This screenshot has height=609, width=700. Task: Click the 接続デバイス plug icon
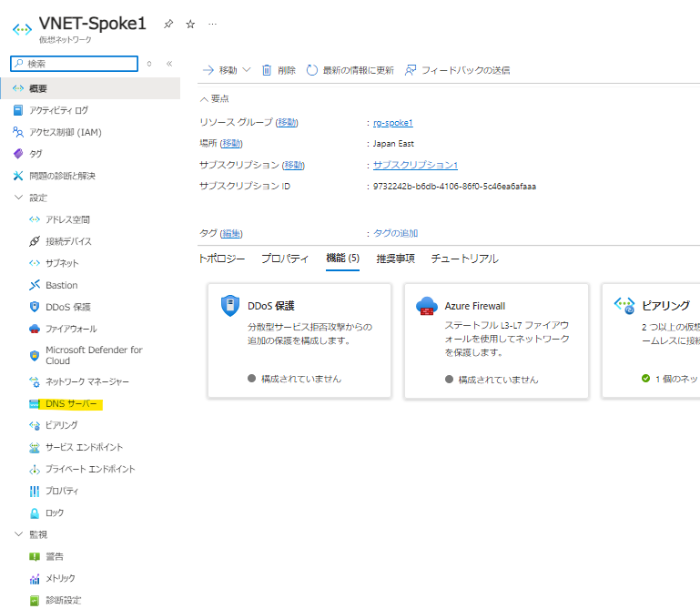pyautogui.click(x=35, y=241)
